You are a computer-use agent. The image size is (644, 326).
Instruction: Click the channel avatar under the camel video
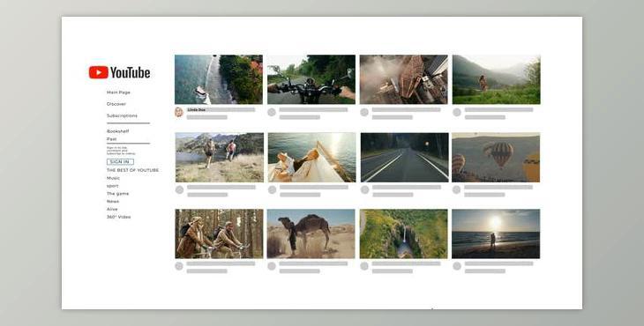[272, 266]
